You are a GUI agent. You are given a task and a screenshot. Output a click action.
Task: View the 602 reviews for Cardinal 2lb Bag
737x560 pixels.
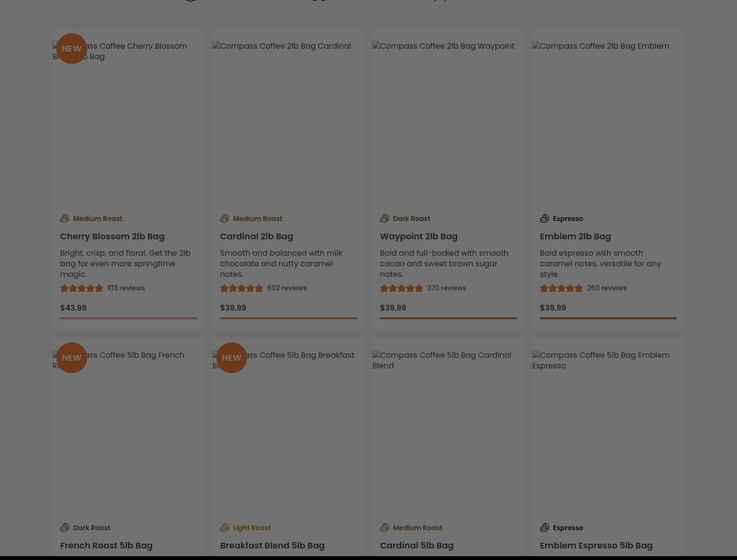[x=287, y=288]
